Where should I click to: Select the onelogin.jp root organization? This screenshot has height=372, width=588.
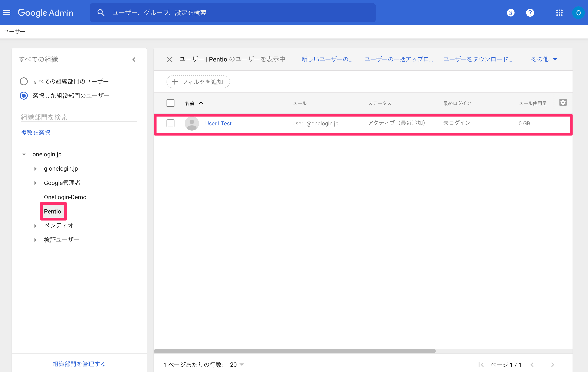pos(47,155)
